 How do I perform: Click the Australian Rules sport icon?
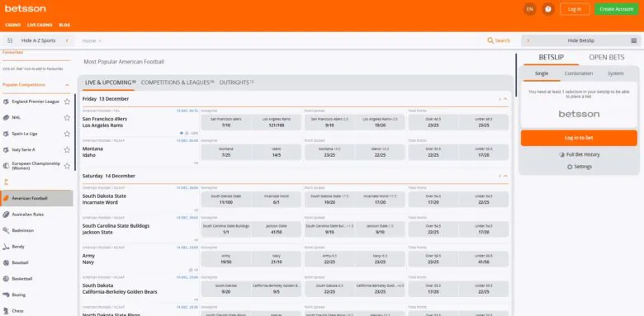point(6,215)
